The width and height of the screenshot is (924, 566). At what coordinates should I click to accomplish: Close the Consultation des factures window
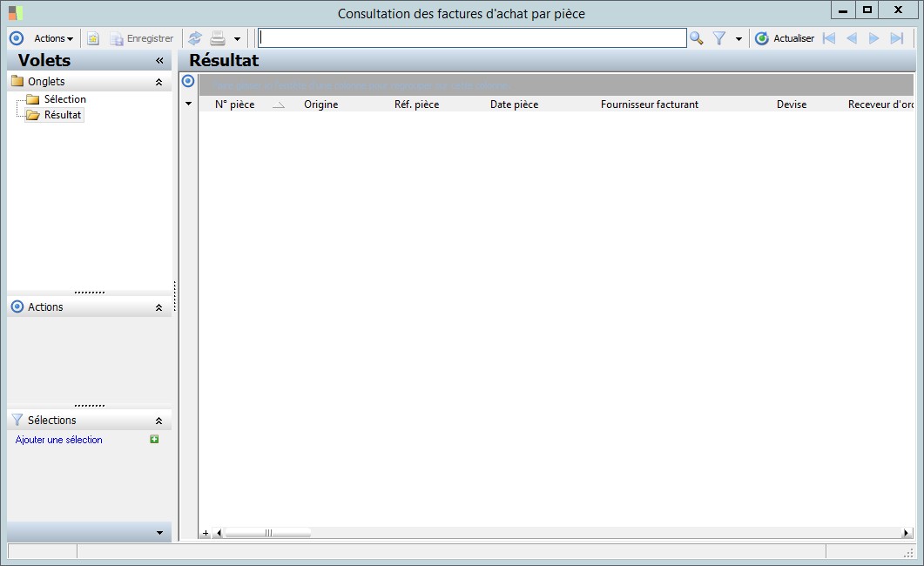[898, 10]
